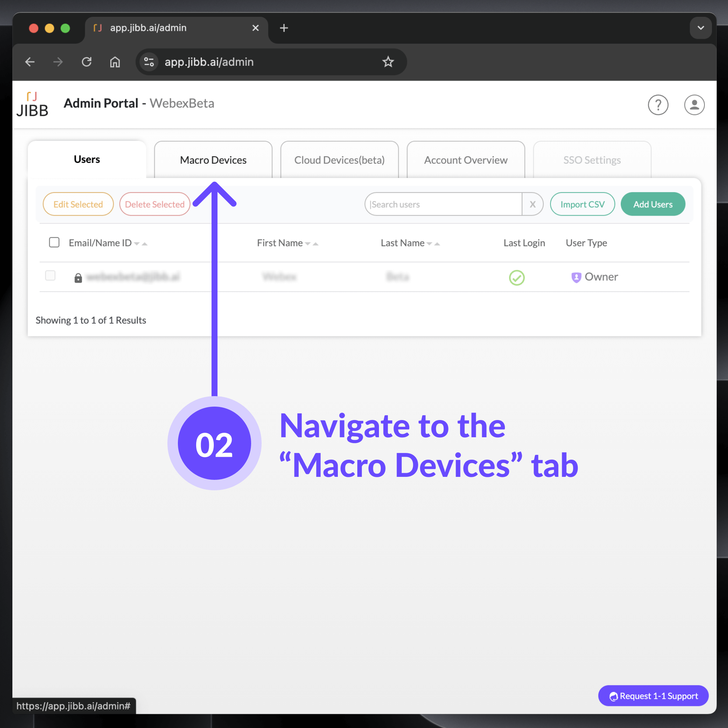This screenshot has height=728, width=728.
Task: Click the Edit Selected button
Action: 78,204
